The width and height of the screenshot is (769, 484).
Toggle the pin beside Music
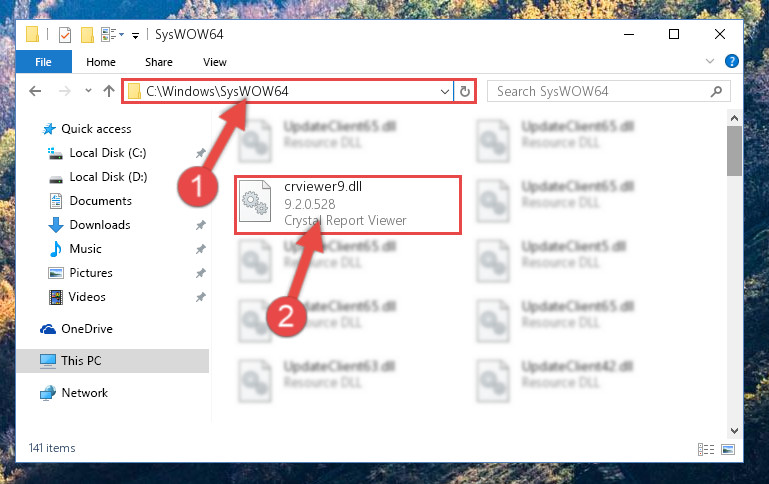[201, 249]
